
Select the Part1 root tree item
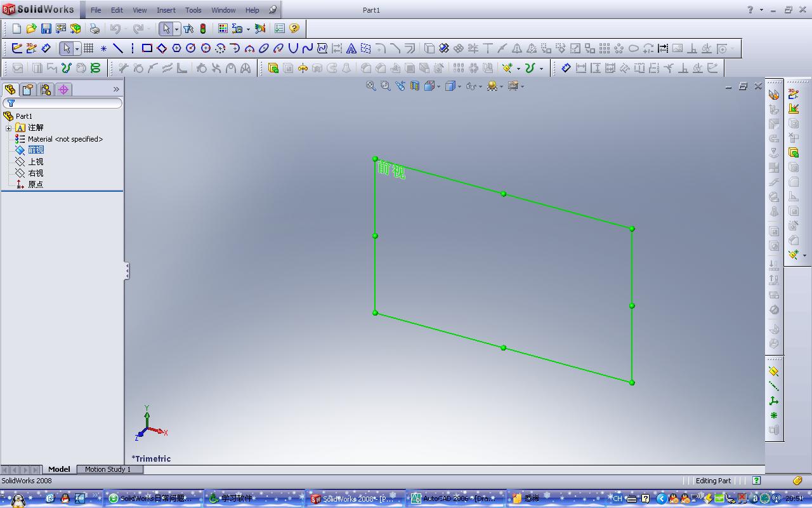click(24, 116)
